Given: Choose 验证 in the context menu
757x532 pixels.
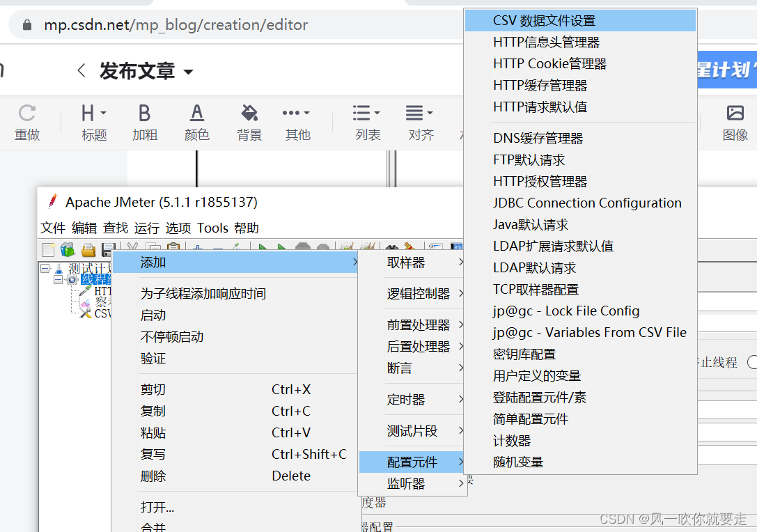Looking at the screenshot, I should pos(235,359).
